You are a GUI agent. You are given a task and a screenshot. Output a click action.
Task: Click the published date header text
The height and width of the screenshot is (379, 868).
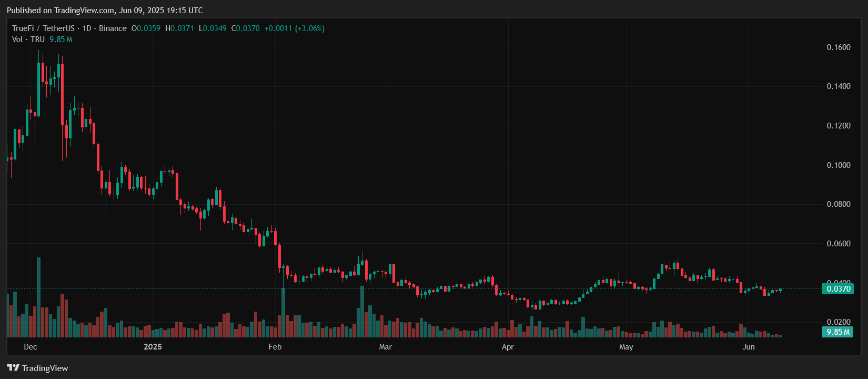[105, 11]
